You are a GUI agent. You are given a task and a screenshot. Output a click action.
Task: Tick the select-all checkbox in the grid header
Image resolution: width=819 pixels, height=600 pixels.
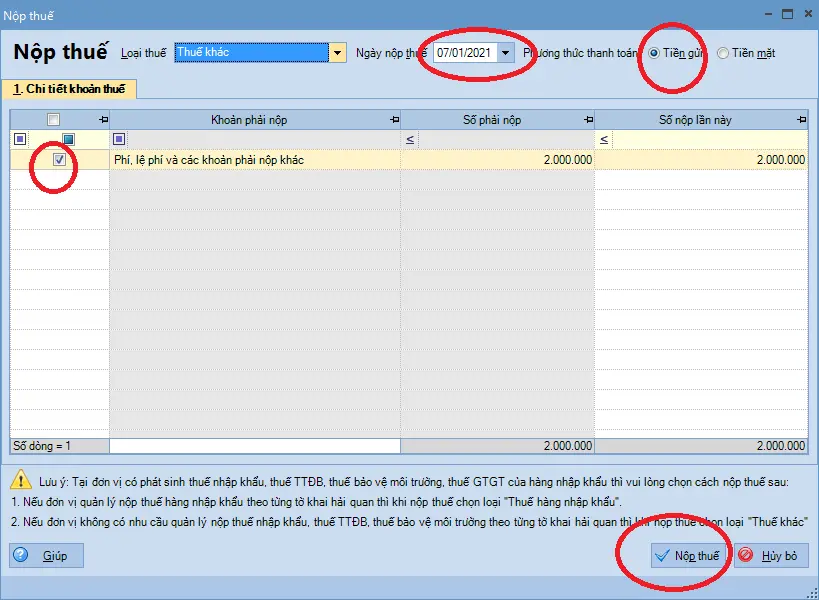point(53,120)
